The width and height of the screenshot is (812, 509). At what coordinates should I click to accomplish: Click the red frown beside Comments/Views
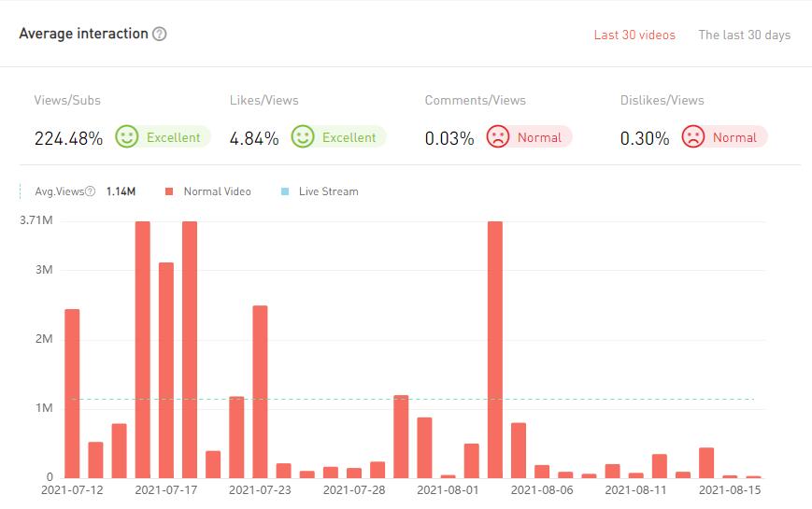point(498,137)
